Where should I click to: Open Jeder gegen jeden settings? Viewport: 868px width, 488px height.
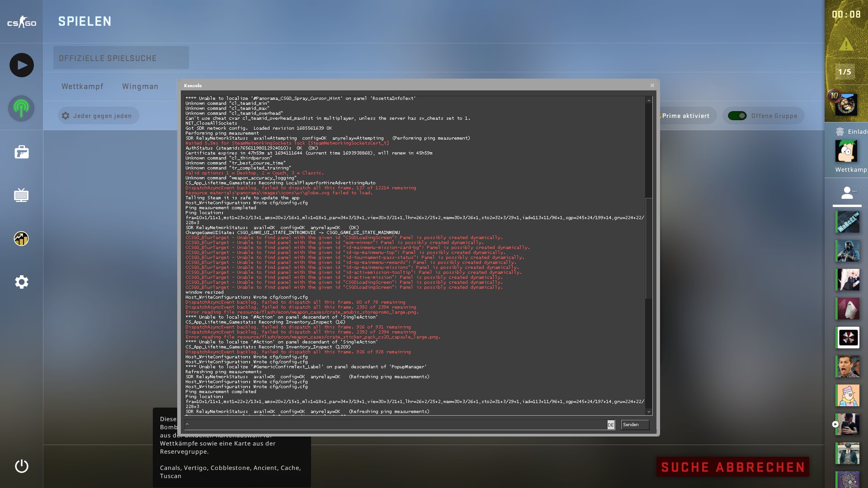(x=98, y=116)
